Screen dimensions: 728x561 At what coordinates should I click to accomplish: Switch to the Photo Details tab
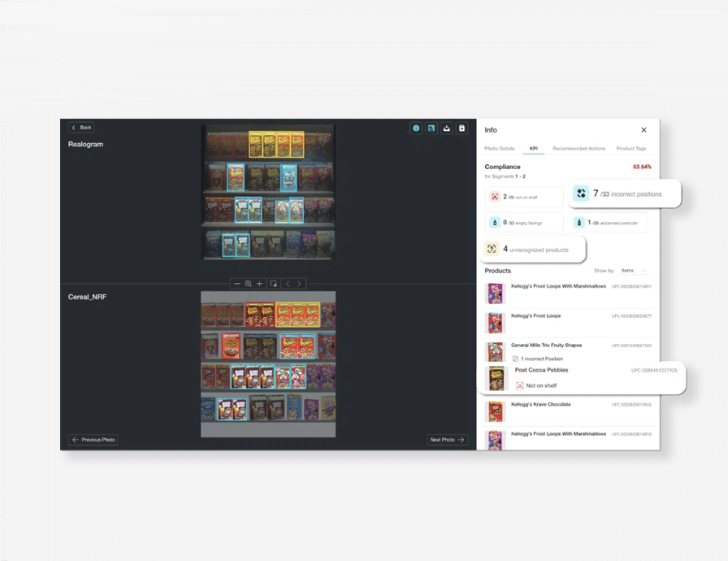500,149
